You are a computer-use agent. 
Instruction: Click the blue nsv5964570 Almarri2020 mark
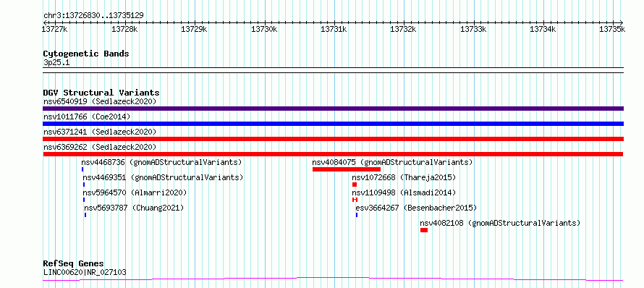pyautogui.click(x=84, y=200)
